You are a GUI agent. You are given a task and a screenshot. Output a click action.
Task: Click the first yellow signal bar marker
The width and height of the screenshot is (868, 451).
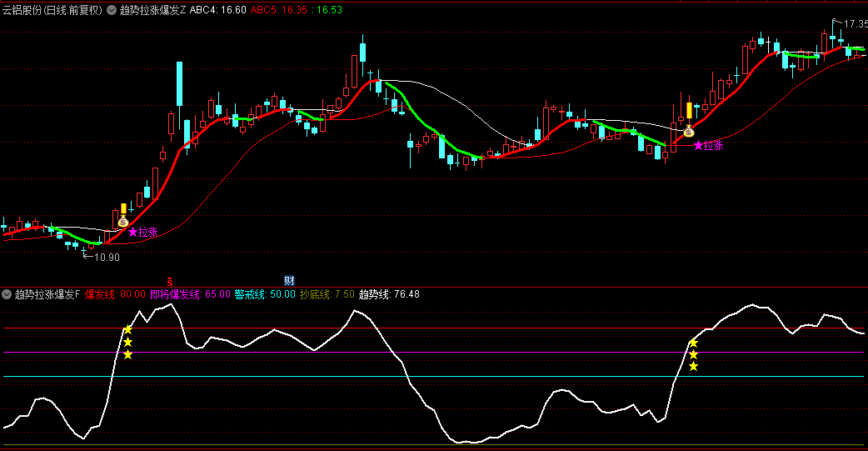[x=123, y=209]
